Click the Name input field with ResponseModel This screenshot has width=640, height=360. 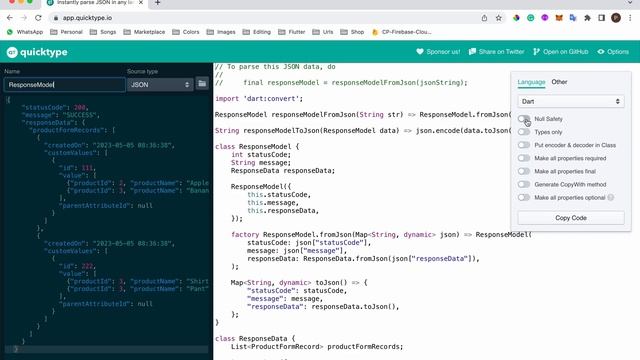point(64,85)
